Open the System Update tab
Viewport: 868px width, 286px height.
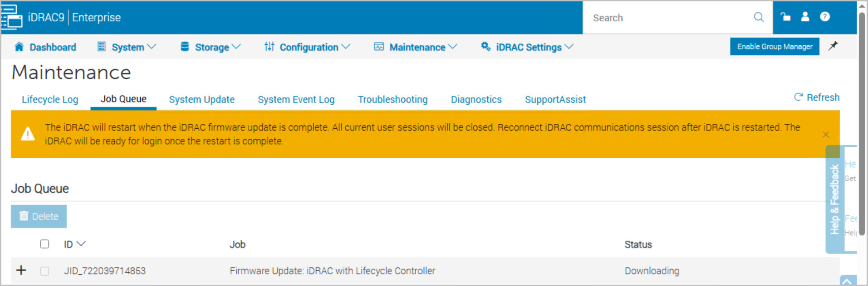(201, 100)
